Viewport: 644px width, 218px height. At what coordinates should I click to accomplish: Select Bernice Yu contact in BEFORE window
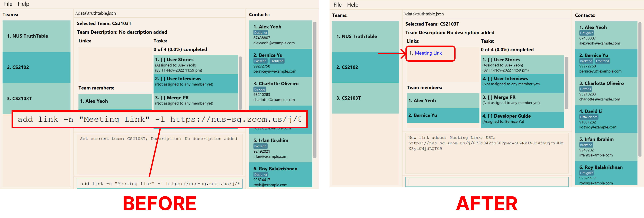(x=280, y=63)
